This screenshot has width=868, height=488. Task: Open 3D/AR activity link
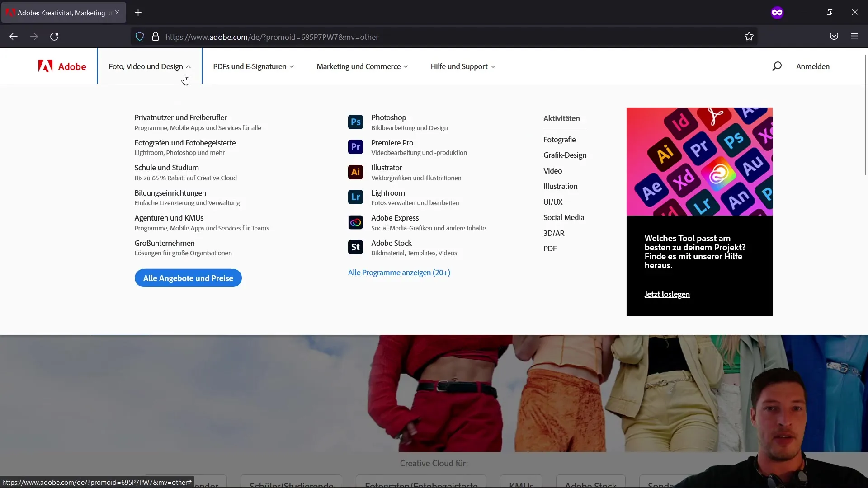(554, 233)
